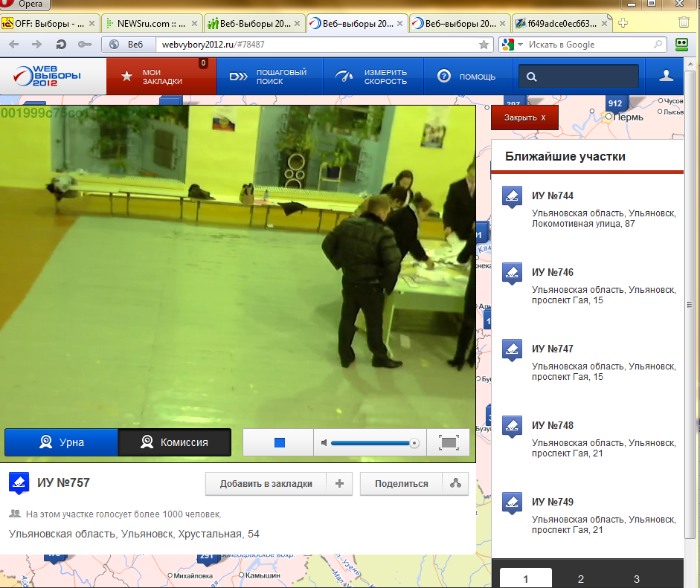Adjust the video volume slider
This screenshot has height=588, width=700.
click(375, 443)
